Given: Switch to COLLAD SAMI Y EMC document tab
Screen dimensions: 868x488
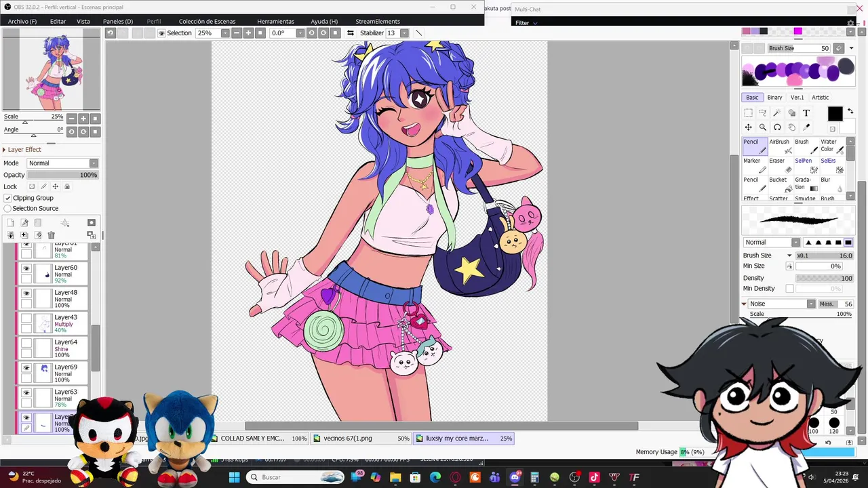Looking at the screenshot, I should coord(258,439).
